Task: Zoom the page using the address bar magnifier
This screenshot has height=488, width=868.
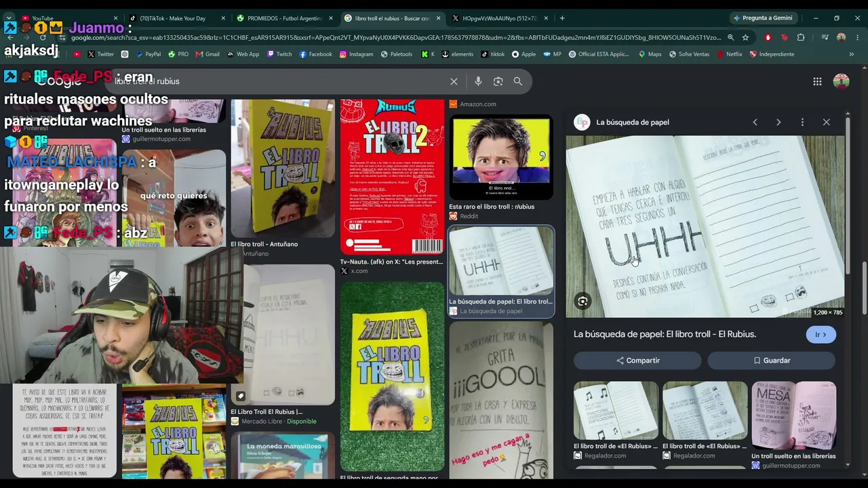Action: coord(730,38)
